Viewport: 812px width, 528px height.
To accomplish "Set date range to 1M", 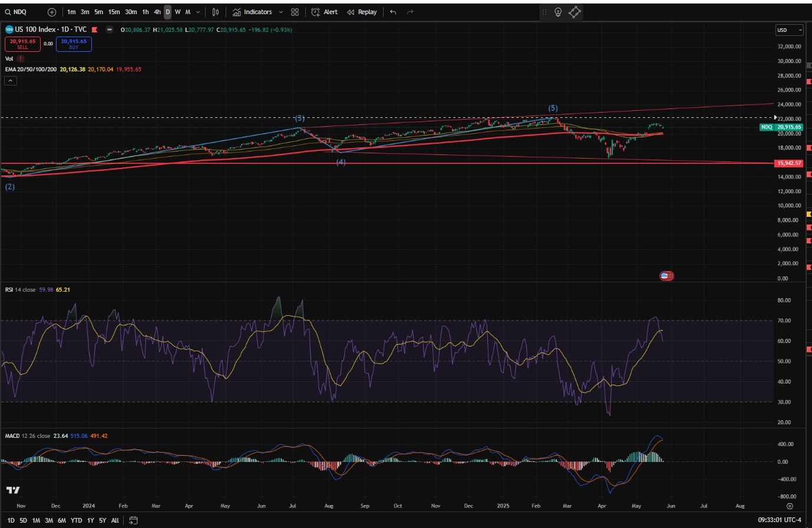I will [36, 521].
